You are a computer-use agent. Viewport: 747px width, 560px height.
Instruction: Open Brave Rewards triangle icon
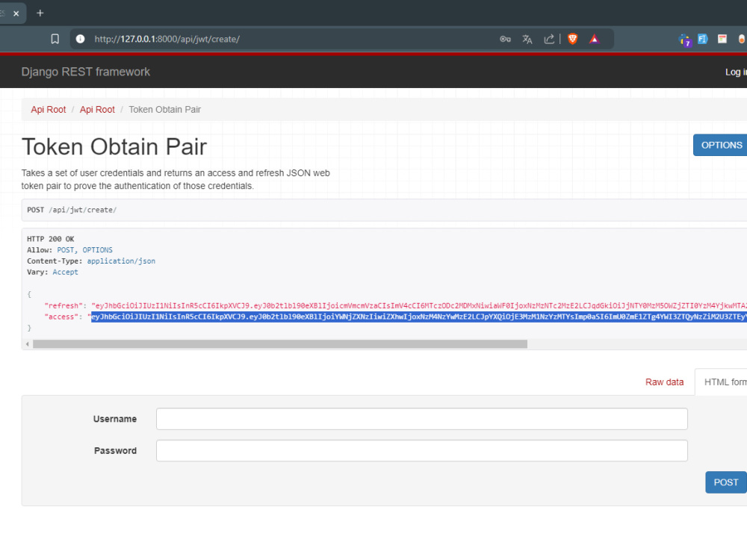point(594,39)
